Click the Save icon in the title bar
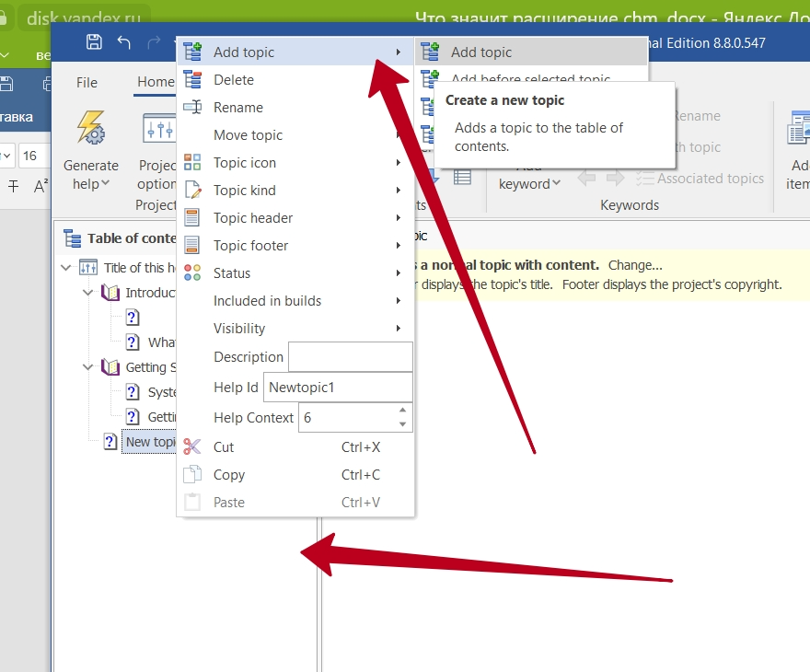This screenshot has height=672, width=810. pos(94,41)
